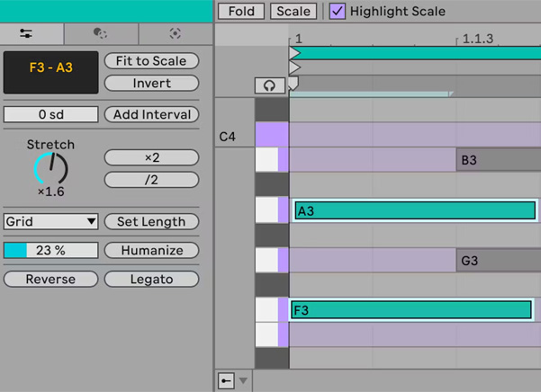
Task: Click the Humanize amount 23 % slider
Action: click(50, 250)
